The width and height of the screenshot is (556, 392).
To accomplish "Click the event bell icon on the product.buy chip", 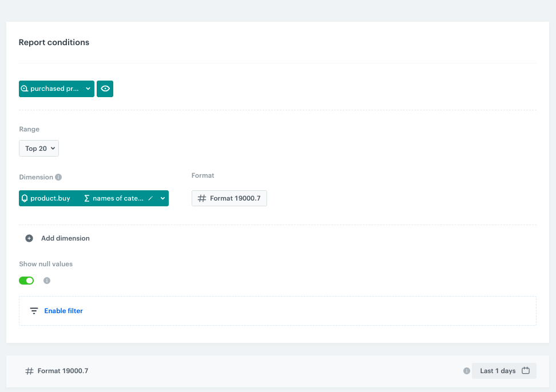I will click(25, 198).
